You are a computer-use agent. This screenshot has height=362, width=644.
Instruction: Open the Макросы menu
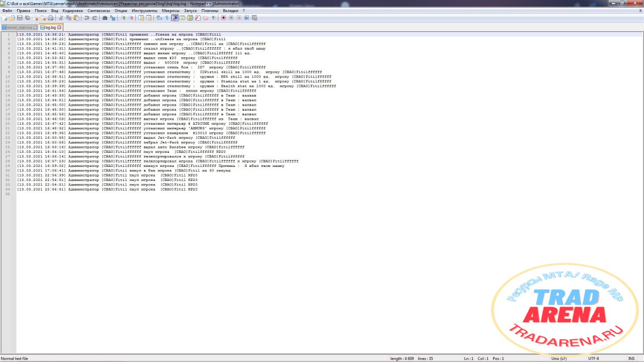tap(171, 11)
